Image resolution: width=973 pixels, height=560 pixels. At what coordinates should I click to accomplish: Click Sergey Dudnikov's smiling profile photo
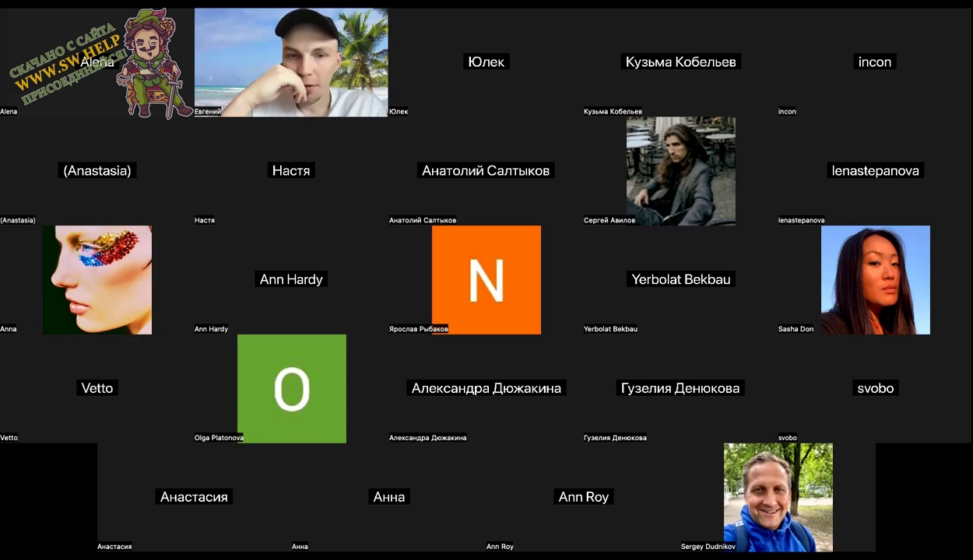(x=778, y=498)
